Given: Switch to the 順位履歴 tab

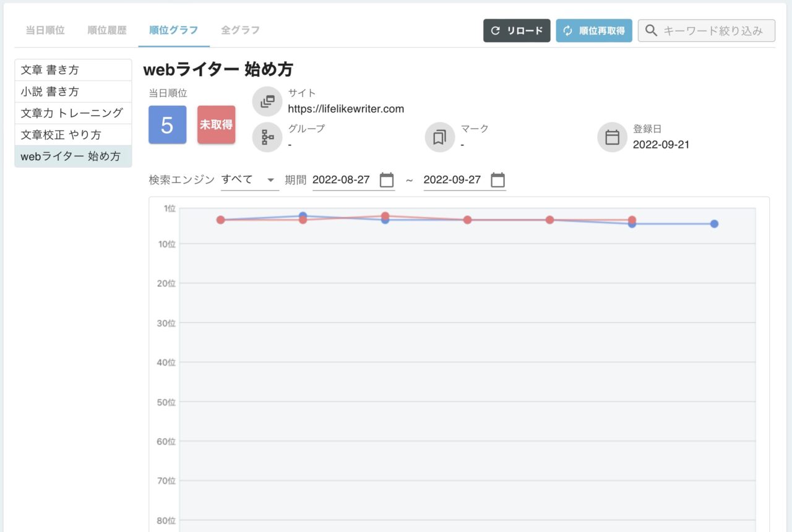Looking at the screenshot, I should click(x=106, y=29).
